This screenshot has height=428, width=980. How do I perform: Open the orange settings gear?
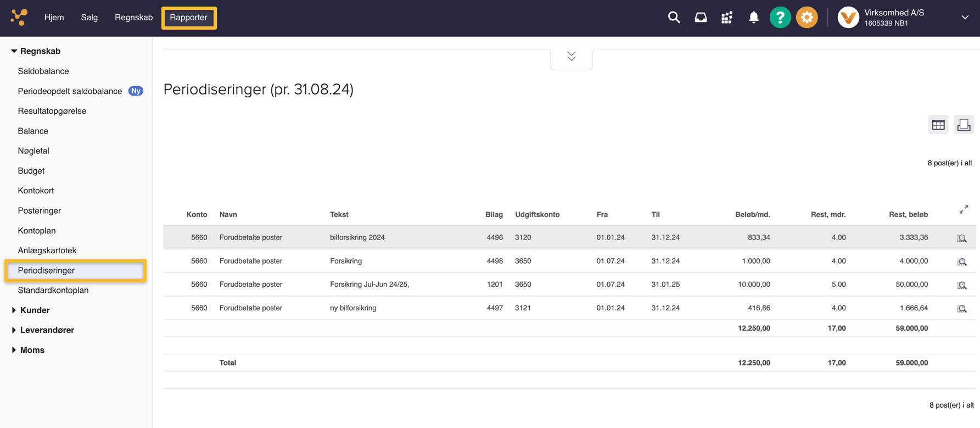[807, 18]
